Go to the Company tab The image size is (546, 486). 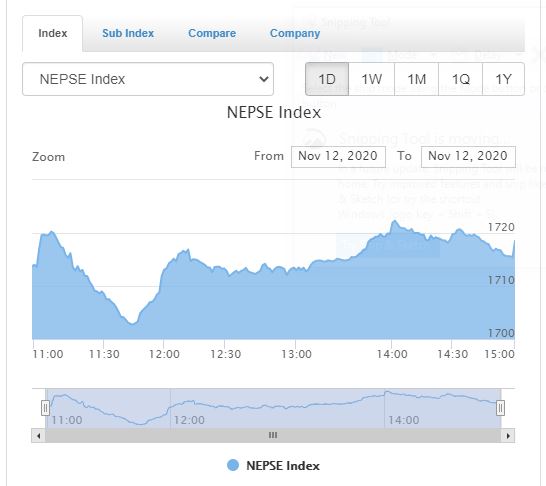(x=295, y=33)
